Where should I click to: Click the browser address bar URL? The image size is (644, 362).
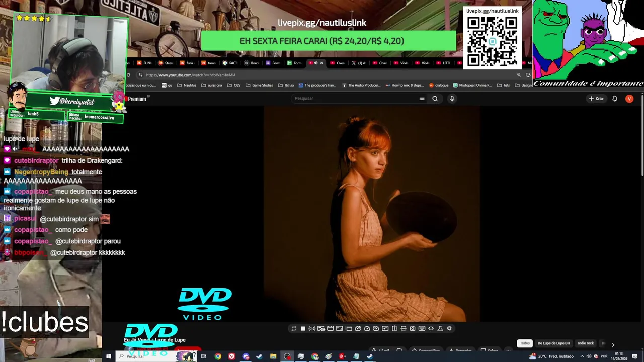point(191,75)
